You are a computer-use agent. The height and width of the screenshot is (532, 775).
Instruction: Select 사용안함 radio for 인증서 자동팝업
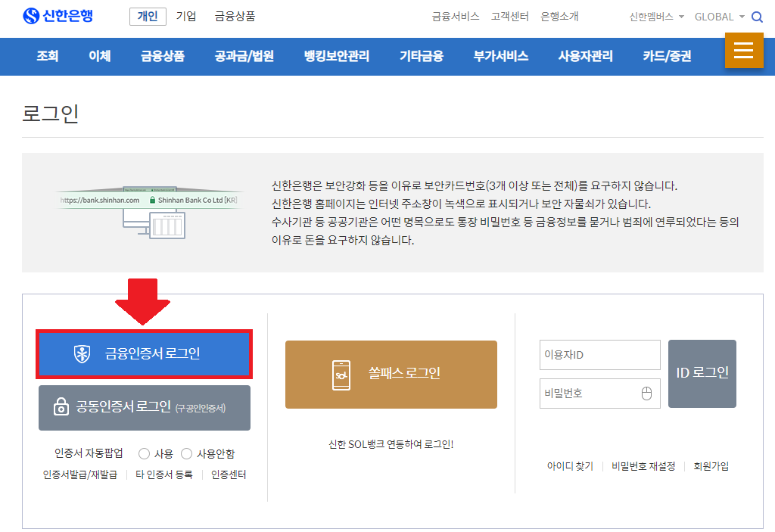click(x=186, y=453)
